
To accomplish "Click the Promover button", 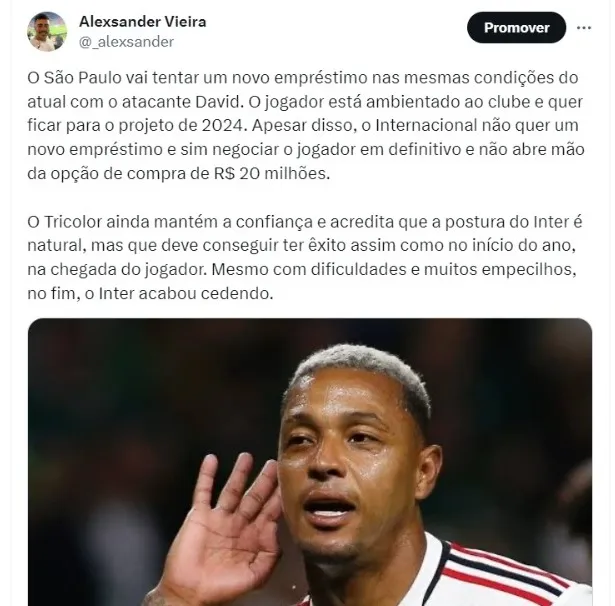I will [x=516, y=27].
